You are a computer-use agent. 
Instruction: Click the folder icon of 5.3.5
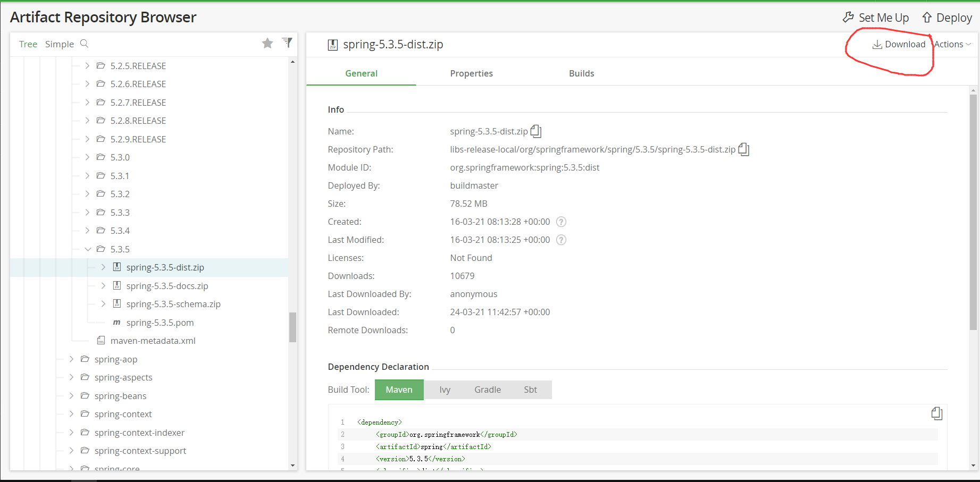point(101,249)
